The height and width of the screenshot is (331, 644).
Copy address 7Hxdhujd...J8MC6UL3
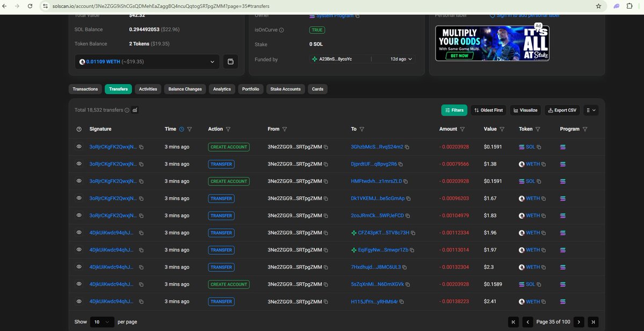(404, 268)
